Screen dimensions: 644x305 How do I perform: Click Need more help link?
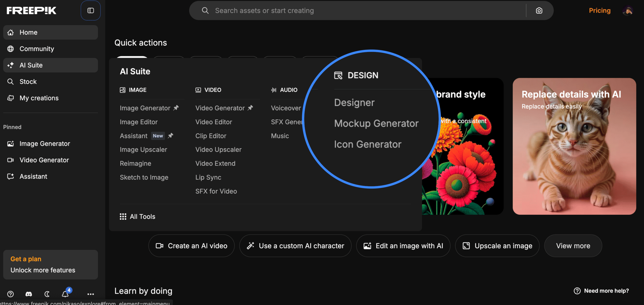(x=601, y=291)
